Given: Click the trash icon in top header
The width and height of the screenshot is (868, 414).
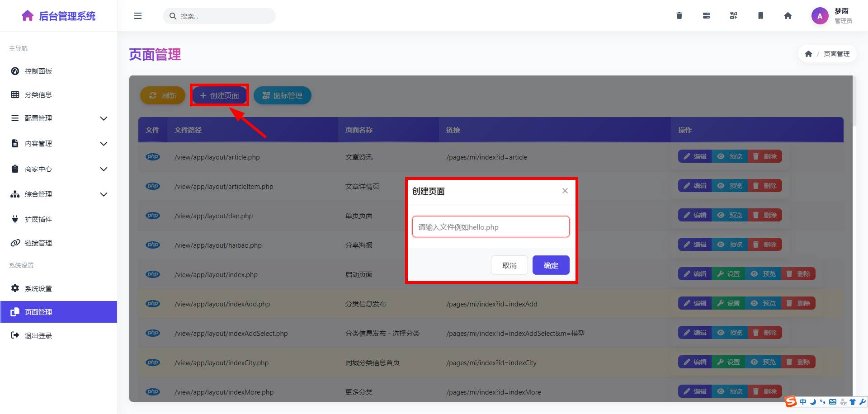Looking at the screenshot, I should (x=679, y=16).
